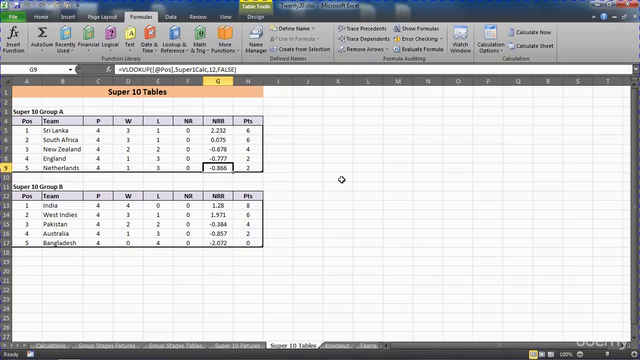Switch to Page Break Preview in status bar

[x=551, y=354]
